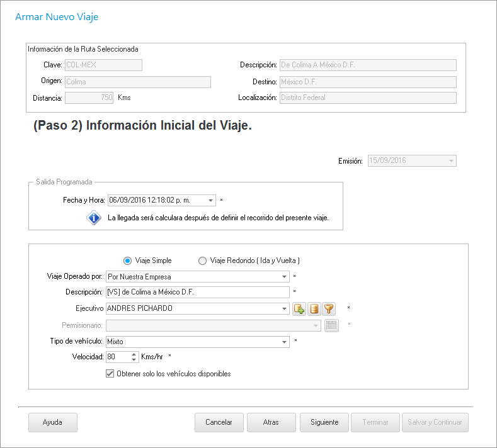This screenshot has width=497, height=448.
Task: Expand the Viaje Operado por dropdown
Action: click(x=284, y=276)
